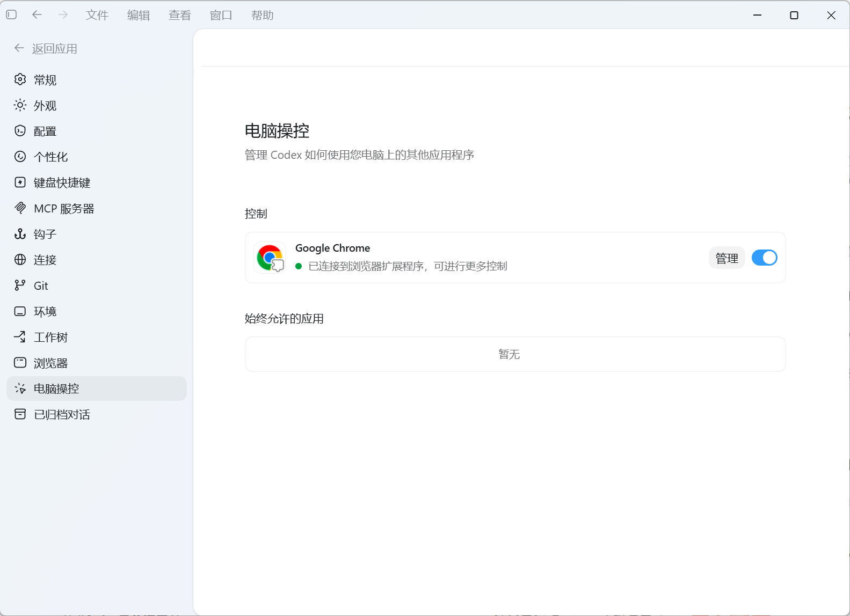850x616 pixels.
Task: Click the 暂无 empty list box
Action: click(x=515, y=354)
